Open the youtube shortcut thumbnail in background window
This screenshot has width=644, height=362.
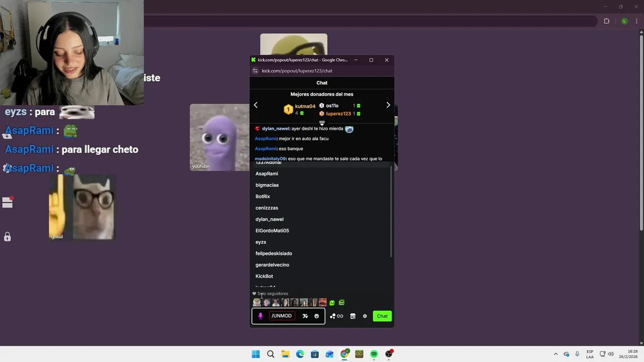pos(219,137)
